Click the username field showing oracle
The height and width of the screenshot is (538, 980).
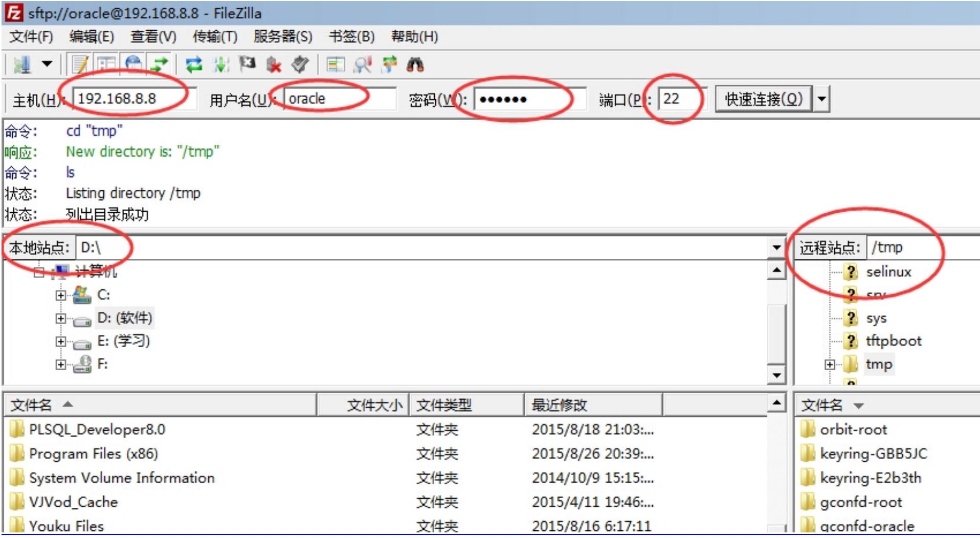340,99
